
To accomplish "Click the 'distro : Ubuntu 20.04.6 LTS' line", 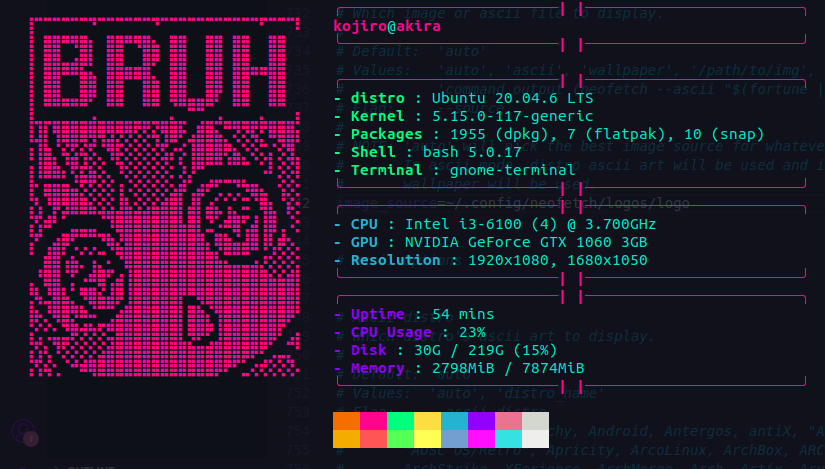I will (464, 98).
